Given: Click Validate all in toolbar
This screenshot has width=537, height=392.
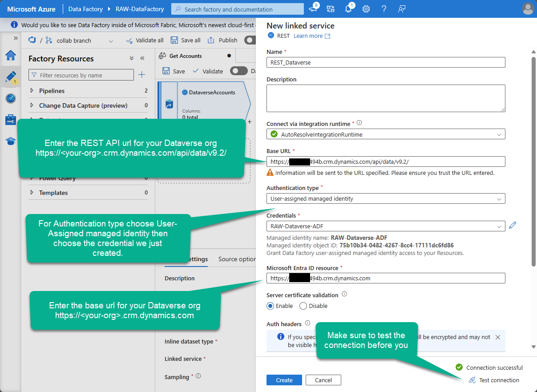Looking at the screenshot, I should (145, 40).
